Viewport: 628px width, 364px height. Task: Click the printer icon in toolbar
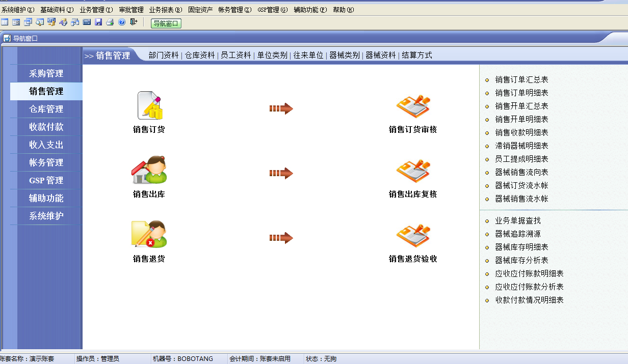coord(110,22)
